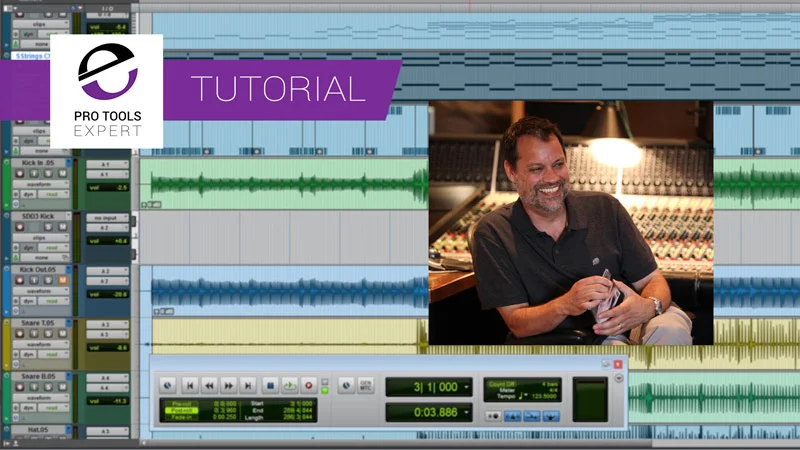This screenshot has height=450, width=800.
Task: Open main counter 3|1|000 format menu
Action: click(467, 387)
